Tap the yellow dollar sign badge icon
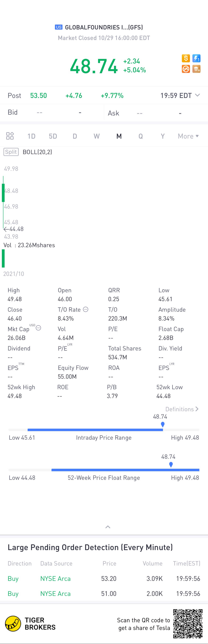The image size is (208, 644). coord(186,58)
